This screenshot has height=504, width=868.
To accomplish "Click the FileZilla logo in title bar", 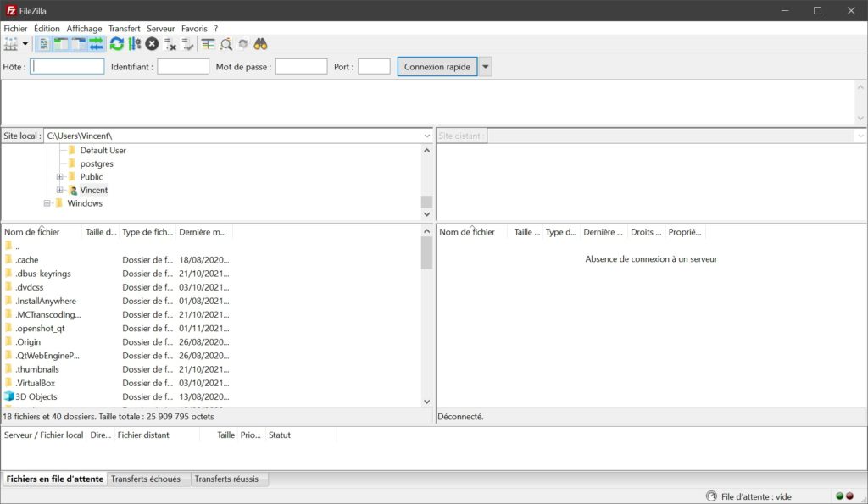I will tap(10, 10).
